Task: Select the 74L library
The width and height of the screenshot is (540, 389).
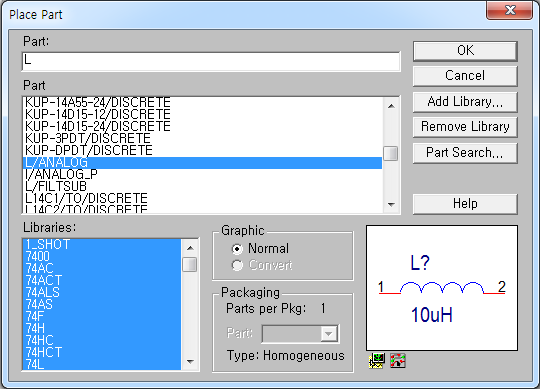Action: 102,364
